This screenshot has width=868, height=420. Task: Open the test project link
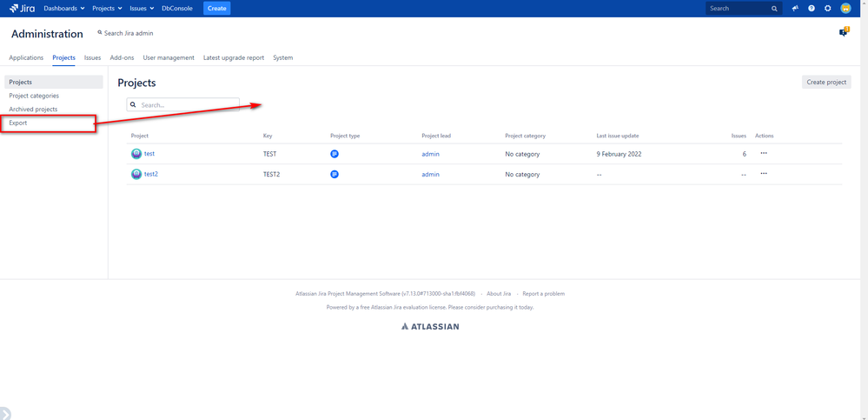click(x=149, y=154)
